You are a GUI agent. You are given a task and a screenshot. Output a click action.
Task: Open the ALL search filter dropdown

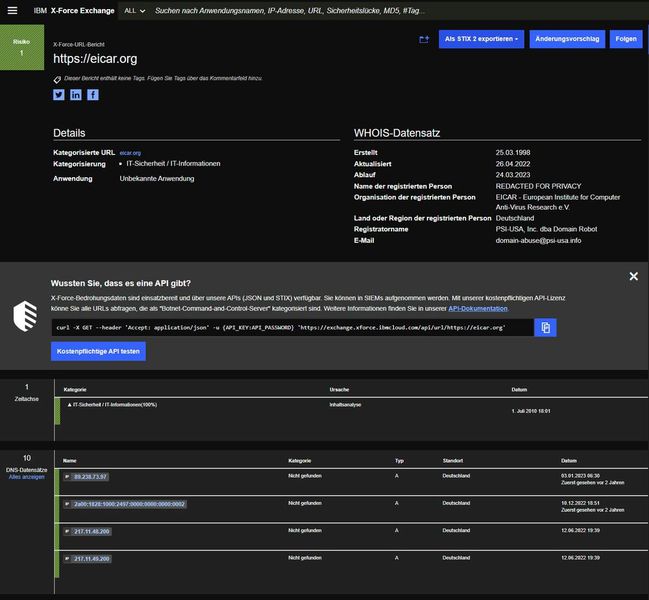point(135,11)
